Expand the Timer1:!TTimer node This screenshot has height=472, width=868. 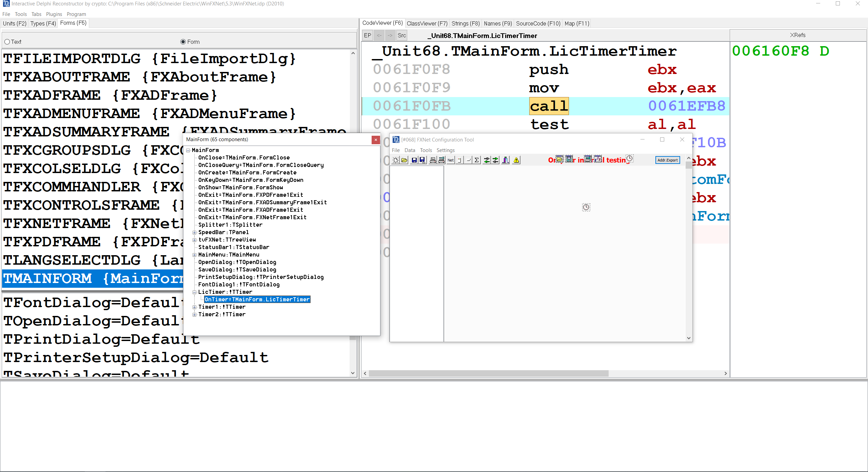tap(195, 307)
